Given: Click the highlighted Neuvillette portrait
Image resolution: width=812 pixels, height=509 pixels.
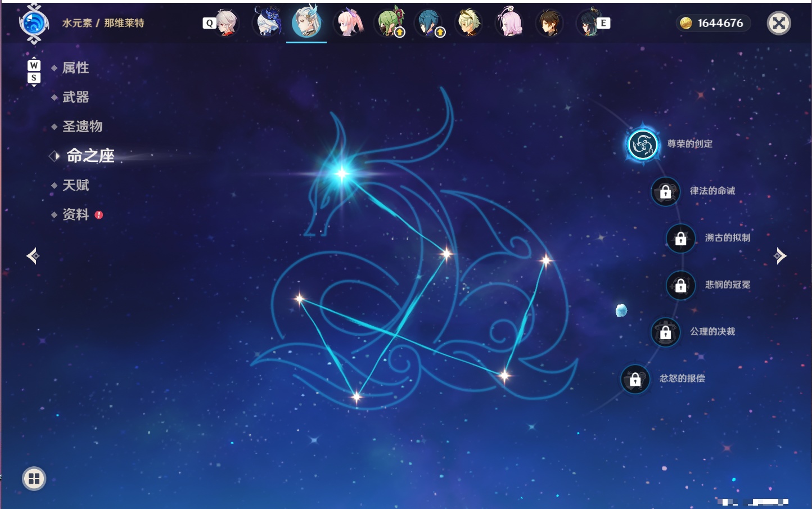Looking at the screenshot, I should coord(306,22).
